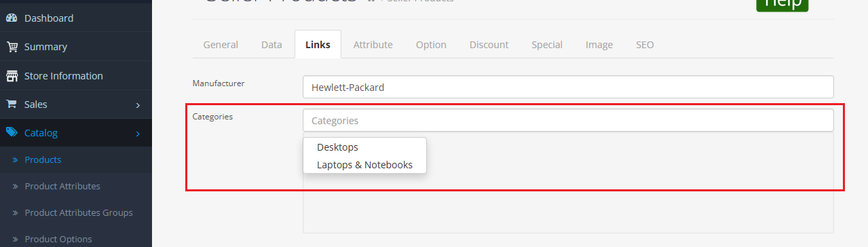Choose Laptops & Notebooks suggestion
The width and height of the screenshot is (868, 247).
[364, 165]
